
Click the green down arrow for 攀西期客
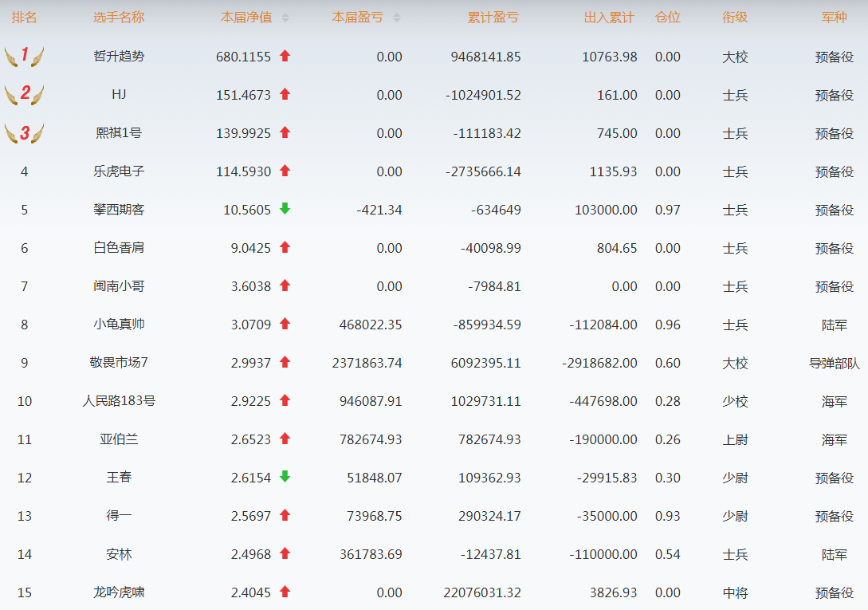pos(285,208)
